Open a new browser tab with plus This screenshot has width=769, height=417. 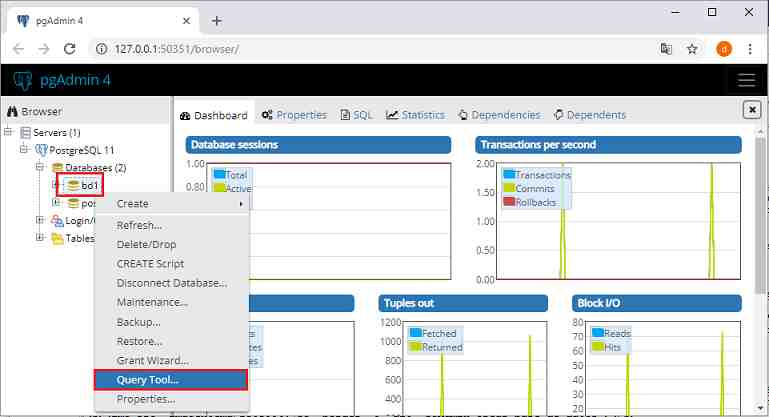[x=217, y=21]
